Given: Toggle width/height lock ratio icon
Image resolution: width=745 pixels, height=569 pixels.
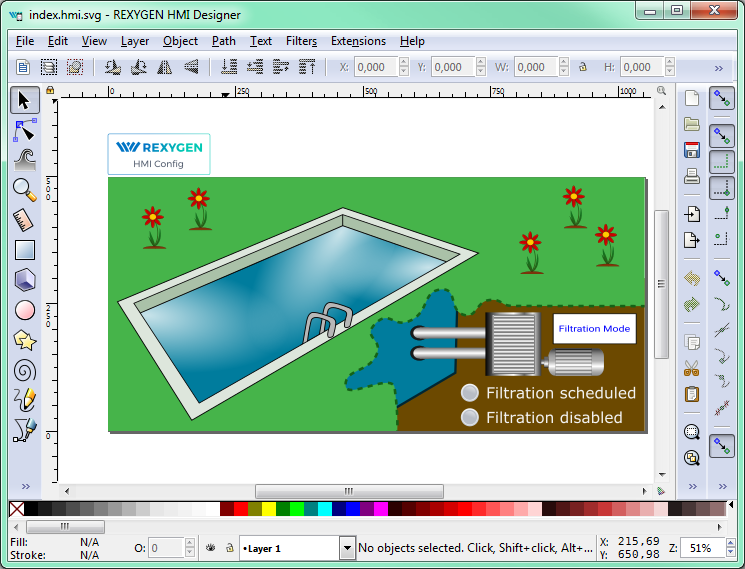Looking at the screenshot, I should click(x=583, y=67).
